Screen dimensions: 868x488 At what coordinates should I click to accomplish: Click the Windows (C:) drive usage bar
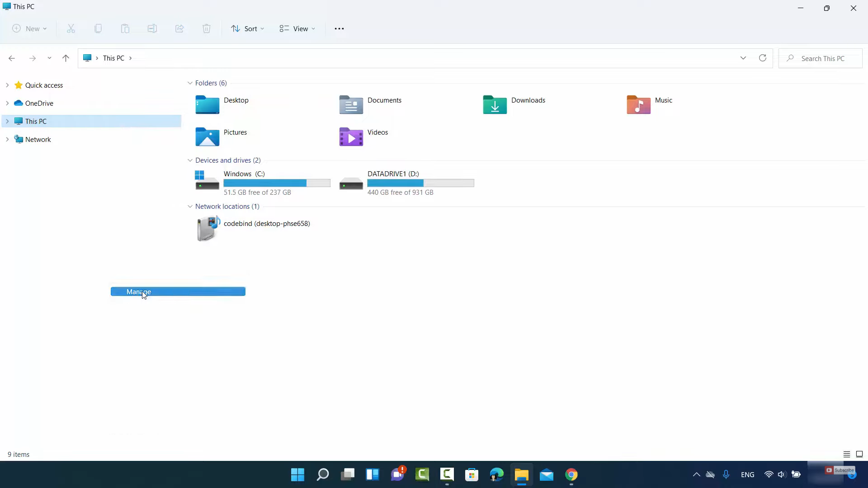277,183
